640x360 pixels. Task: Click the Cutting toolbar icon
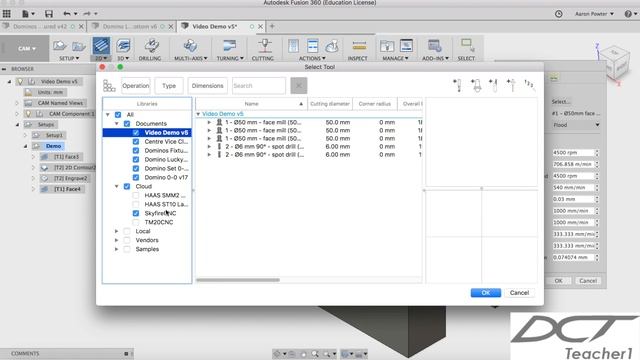click(x=264, y=45)
